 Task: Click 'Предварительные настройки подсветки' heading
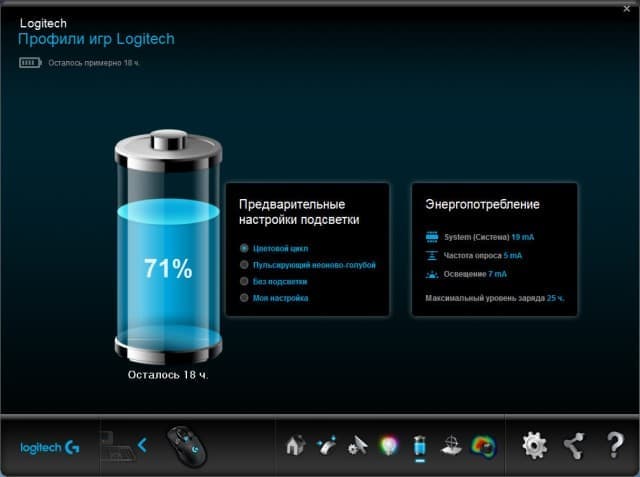point(299,212)
